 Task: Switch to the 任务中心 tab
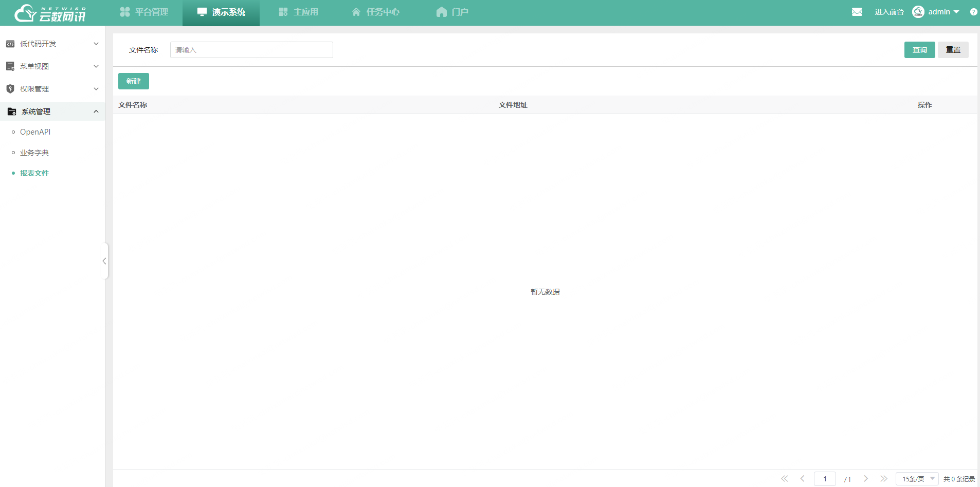click(376, 11)
